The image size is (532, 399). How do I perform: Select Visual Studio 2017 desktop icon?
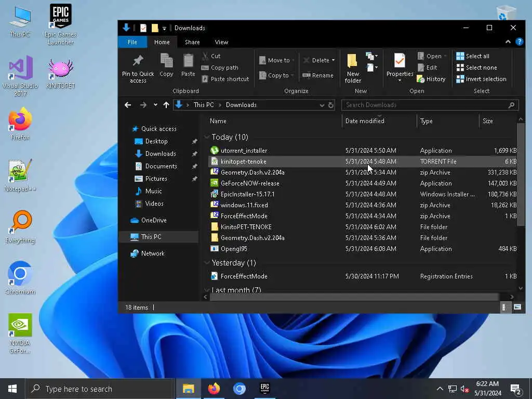[x=20, y=76]
